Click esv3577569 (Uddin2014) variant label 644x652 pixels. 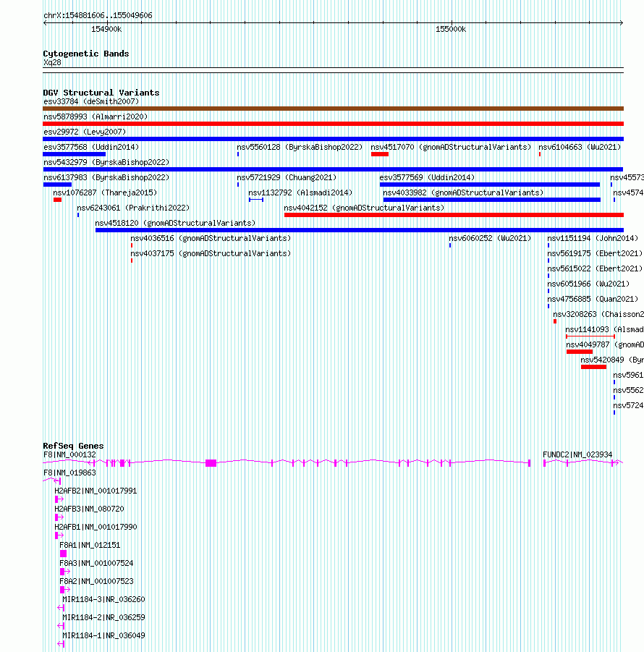click(x=427, y=177)
